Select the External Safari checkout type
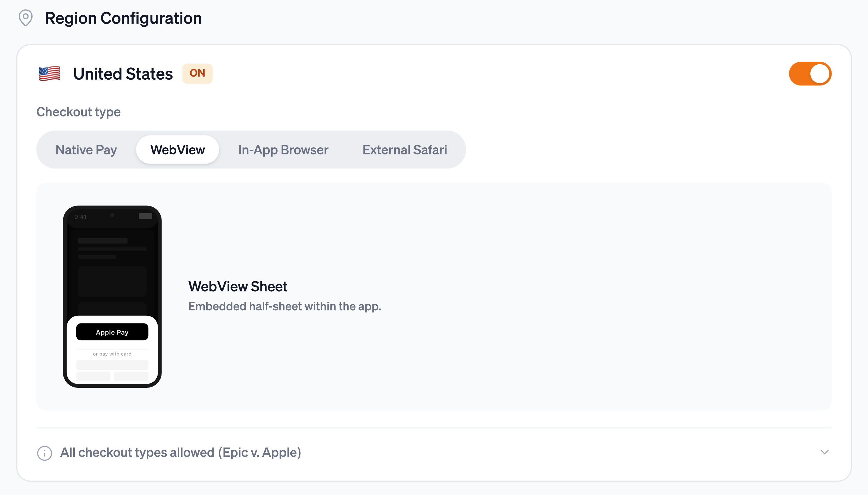This screenshot has height=495, width=868. tap(404, 149)
